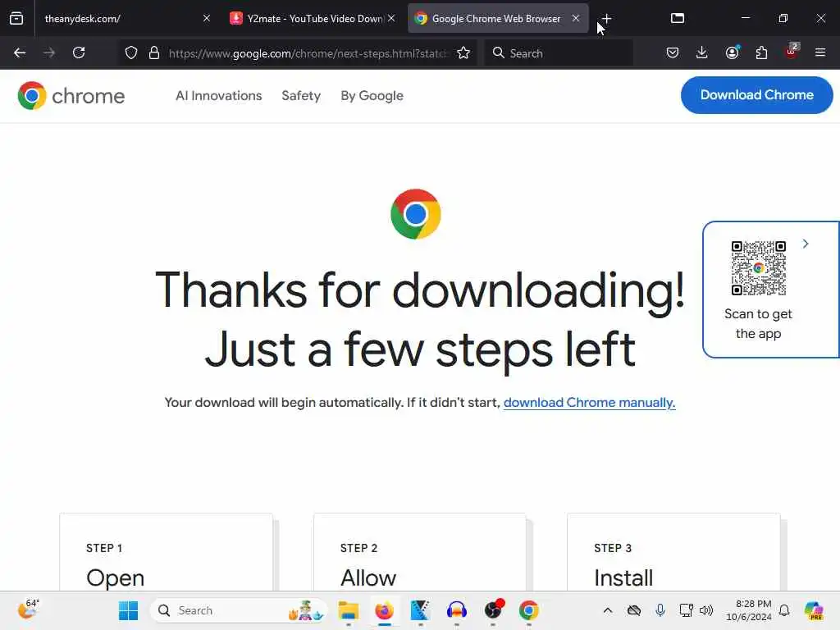Select the Google Chrome Web Browser tab
The height and width of the screenshot is (630, 840).
tap(497, 18)
